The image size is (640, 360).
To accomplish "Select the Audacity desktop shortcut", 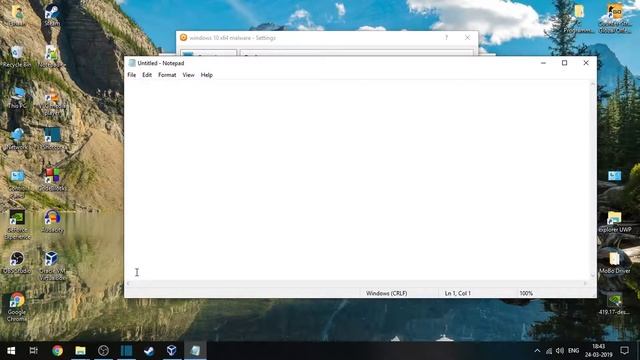I will coord(52,221).
